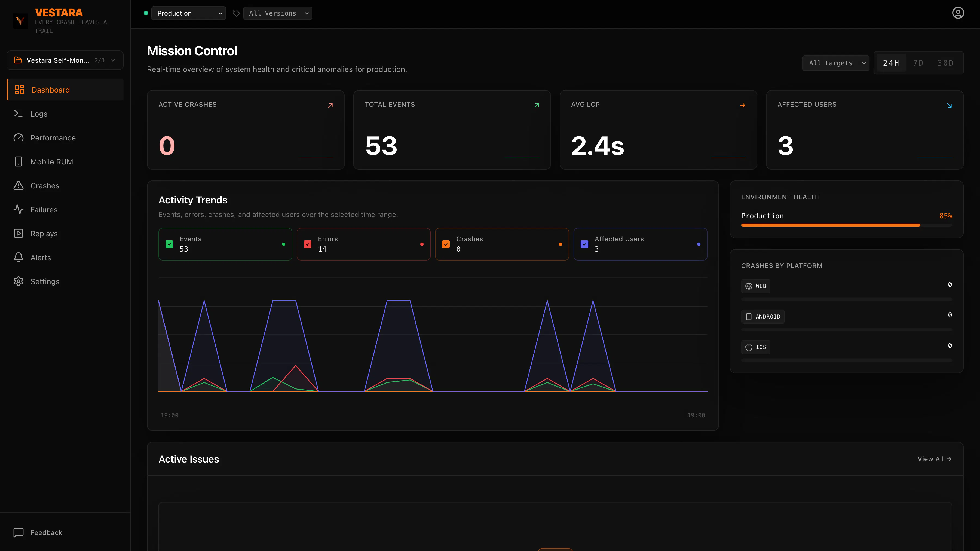Click the Alerts bell icon
Screen dimensions: 980x551
[x=18, y=257]
